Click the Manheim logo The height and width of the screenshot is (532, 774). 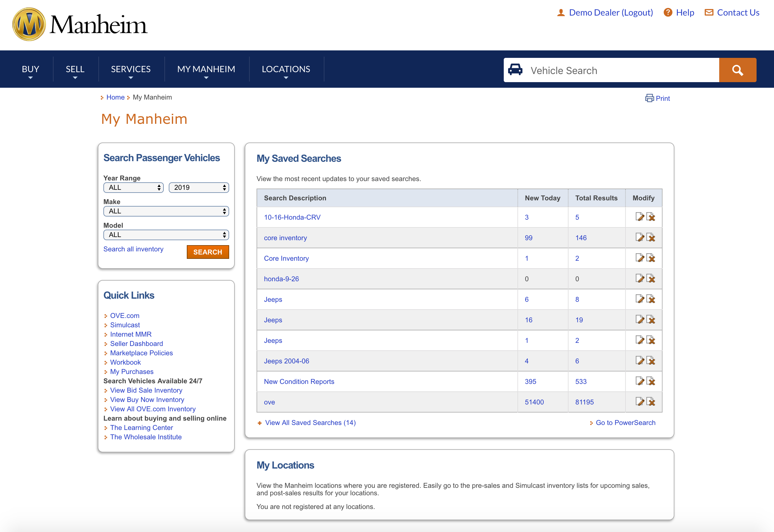pos(80,24)
